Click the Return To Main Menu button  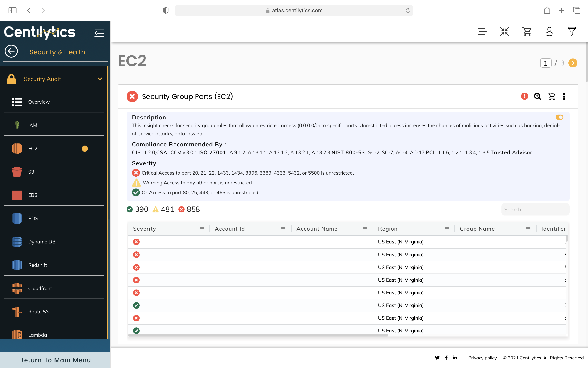pos(55,360)
